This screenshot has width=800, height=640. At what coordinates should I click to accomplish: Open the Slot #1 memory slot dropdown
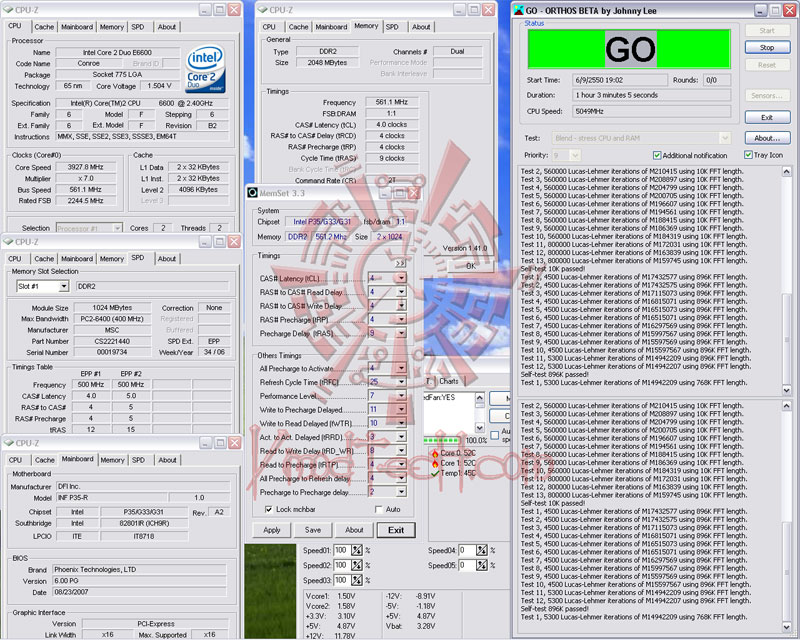[x=64, y=286]
